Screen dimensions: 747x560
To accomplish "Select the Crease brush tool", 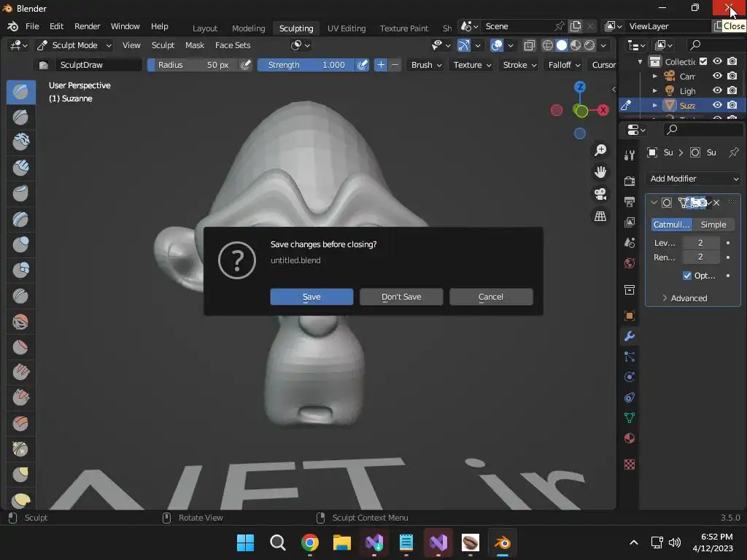I will (x=20, y=296).
